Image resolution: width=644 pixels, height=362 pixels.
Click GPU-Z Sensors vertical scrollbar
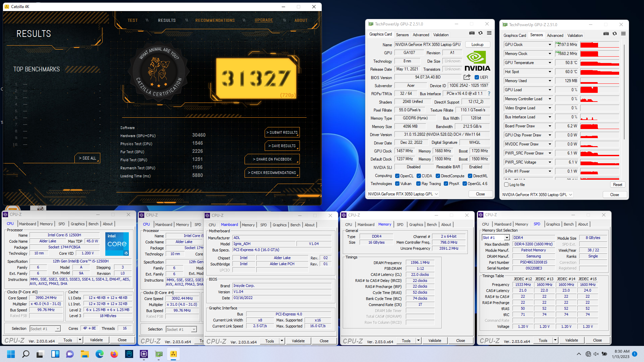pyautogui.click(x=624, y=92)
